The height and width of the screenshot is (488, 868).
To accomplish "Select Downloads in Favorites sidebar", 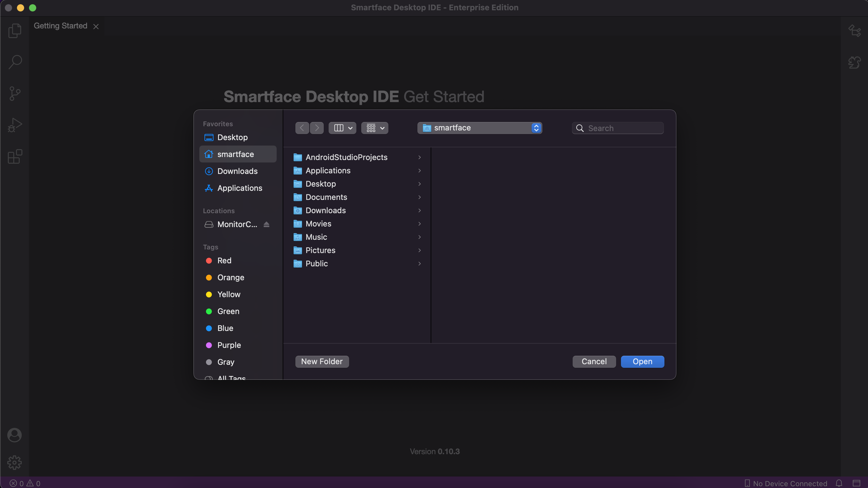I will 238,171.
